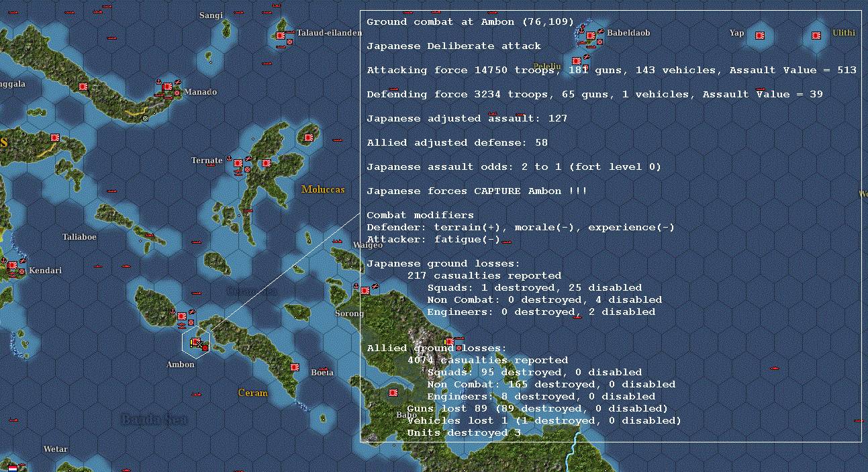Click 'Japanese adjusted assault: 127' line
The image size is (868, 472).
467,119
